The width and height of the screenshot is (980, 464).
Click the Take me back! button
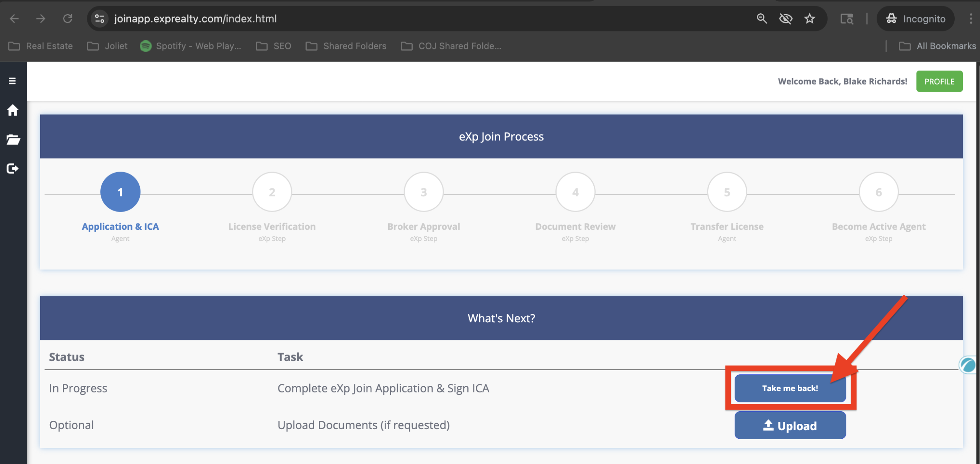790,388
